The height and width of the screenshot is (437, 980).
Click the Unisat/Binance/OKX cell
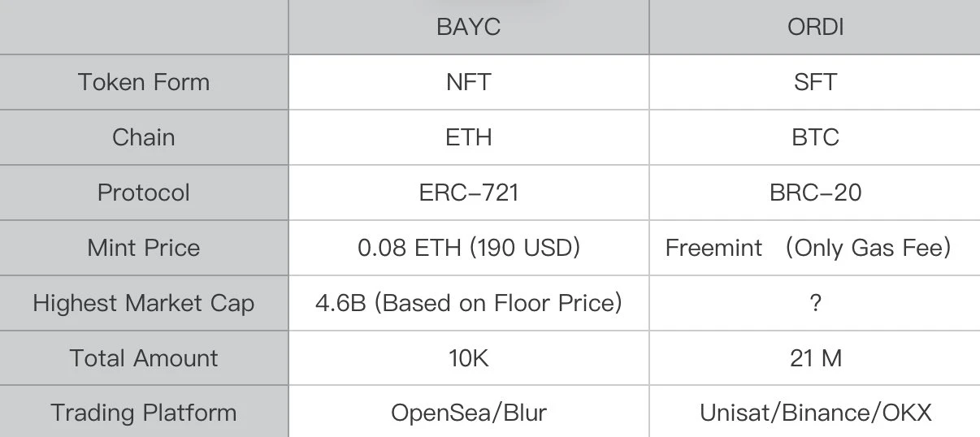(815, 413)
